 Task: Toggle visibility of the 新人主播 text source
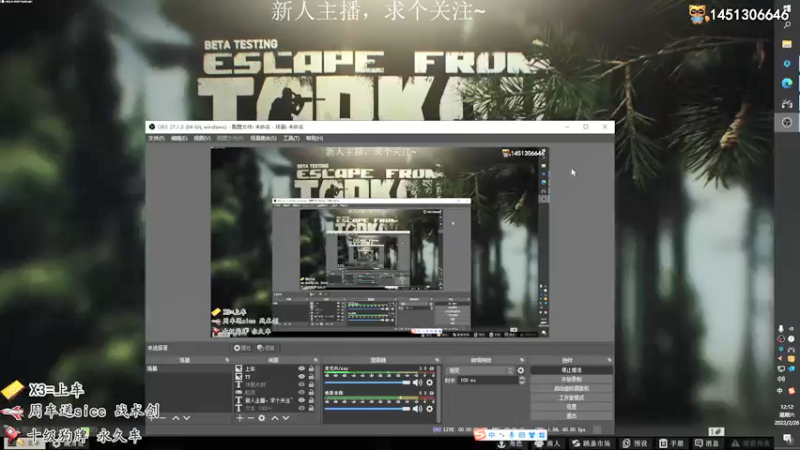pyautogui.click(x=301, y=401)
